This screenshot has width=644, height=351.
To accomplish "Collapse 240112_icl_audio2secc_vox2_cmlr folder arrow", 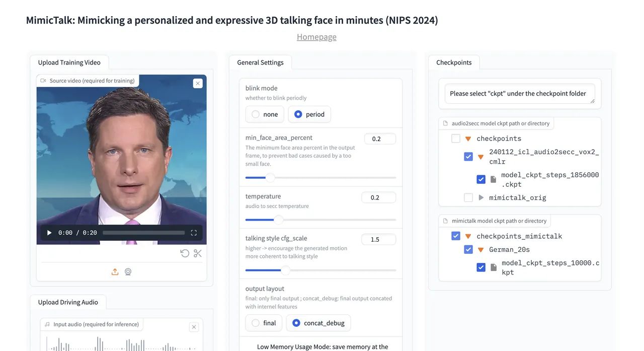I will [480, 157].
